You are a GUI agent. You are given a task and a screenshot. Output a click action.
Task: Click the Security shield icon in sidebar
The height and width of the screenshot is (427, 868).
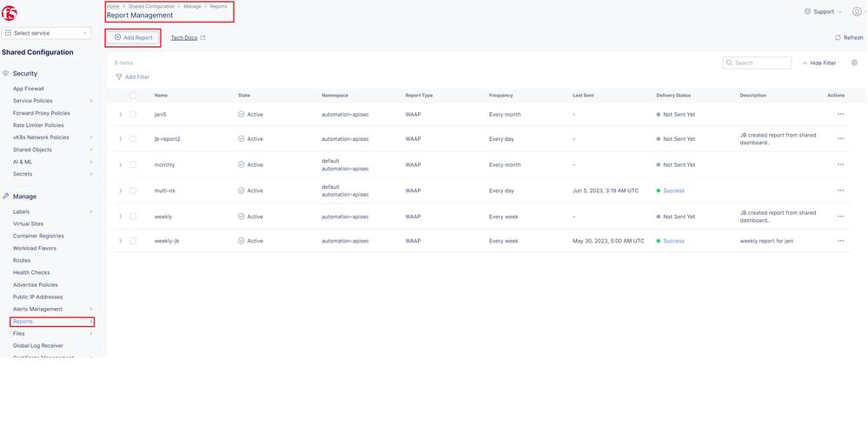(x=6, y=73)
